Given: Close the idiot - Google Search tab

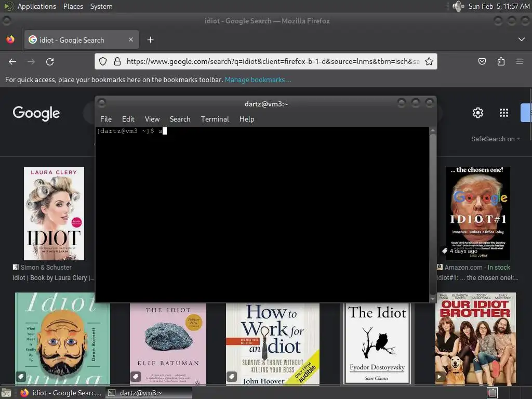Looking at the screenshot, I should (x=131, y=39).
